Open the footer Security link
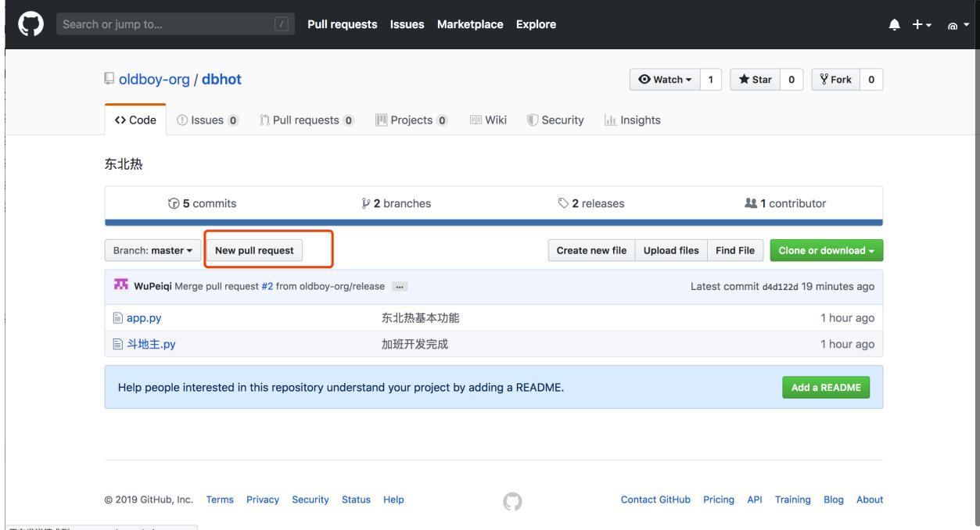This screenshot has height=530, width=980. [311, 500]
